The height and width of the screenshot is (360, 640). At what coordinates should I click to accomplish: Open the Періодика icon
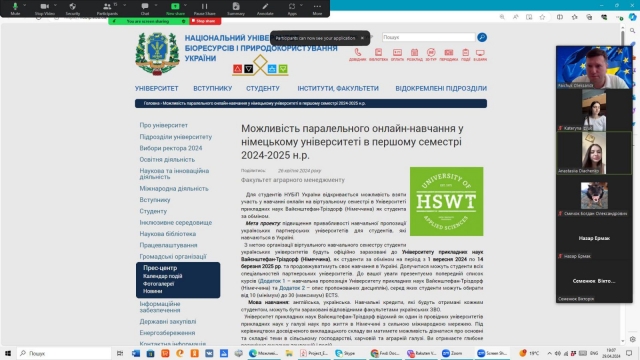pyautogui.click(x=449, y=55)
